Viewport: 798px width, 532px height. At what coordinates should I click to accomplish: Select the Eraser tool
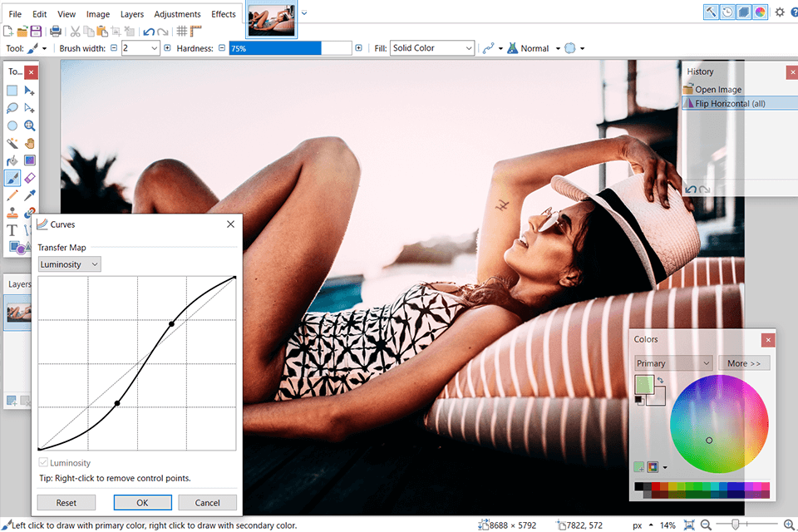pos(30,178)
